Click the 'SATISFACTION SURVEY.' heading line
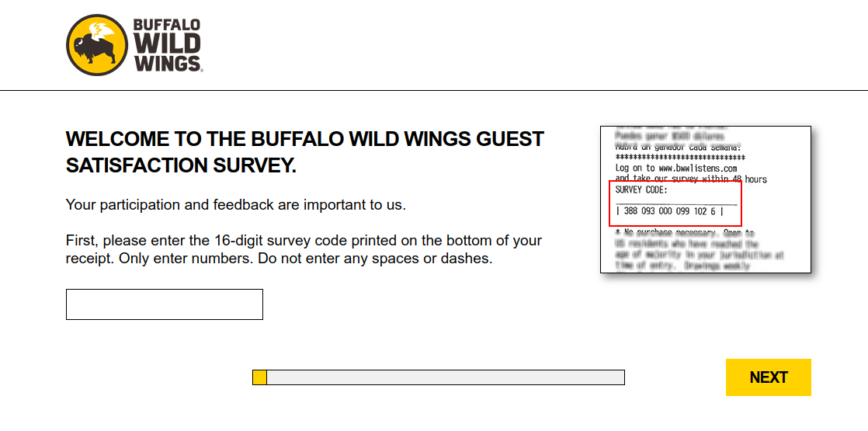The height and width of the screenshot is (431, 868). pyautogui.click(x=181, y=165)
